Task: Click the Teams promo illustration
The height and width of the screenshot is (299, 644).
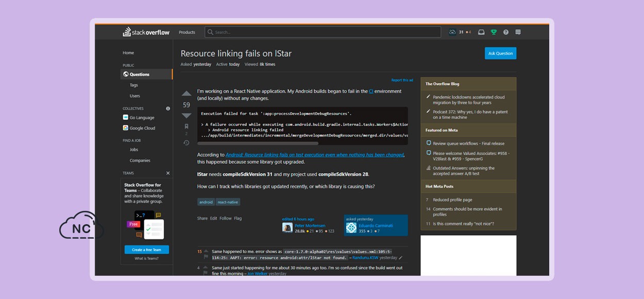Action: 146,225
